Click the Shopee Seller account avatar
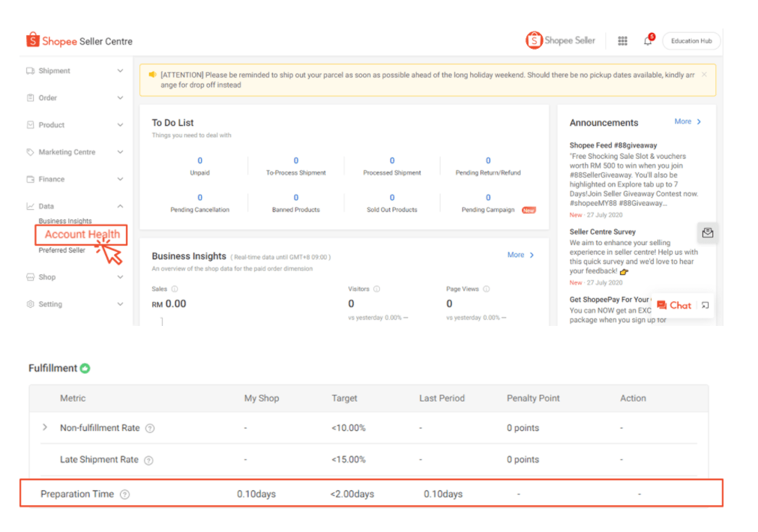Screen dimensions: 758x532 534,40
